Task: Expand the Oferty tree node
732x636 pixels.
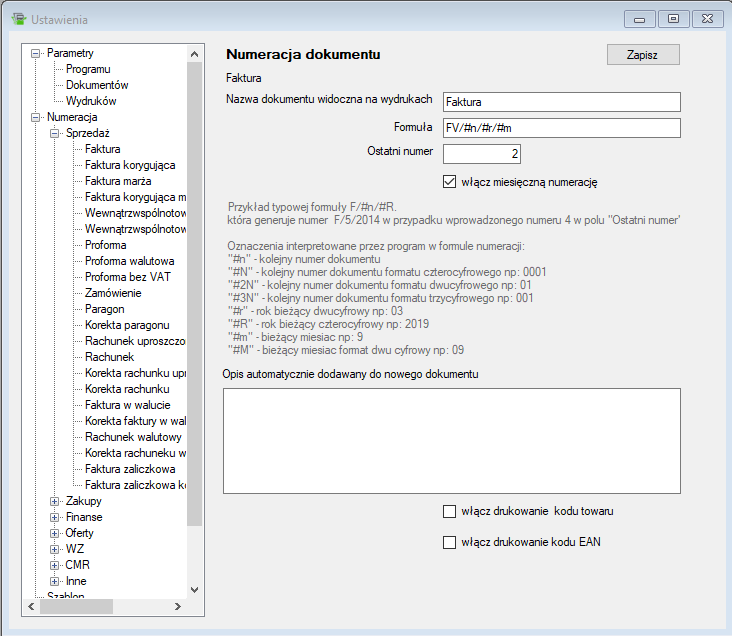Action: (55, 533)
